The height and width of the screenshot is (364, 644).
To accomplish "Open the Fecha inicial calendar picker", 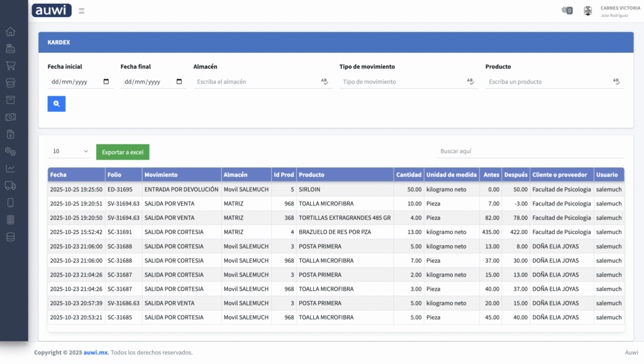I will pos(106,82).
